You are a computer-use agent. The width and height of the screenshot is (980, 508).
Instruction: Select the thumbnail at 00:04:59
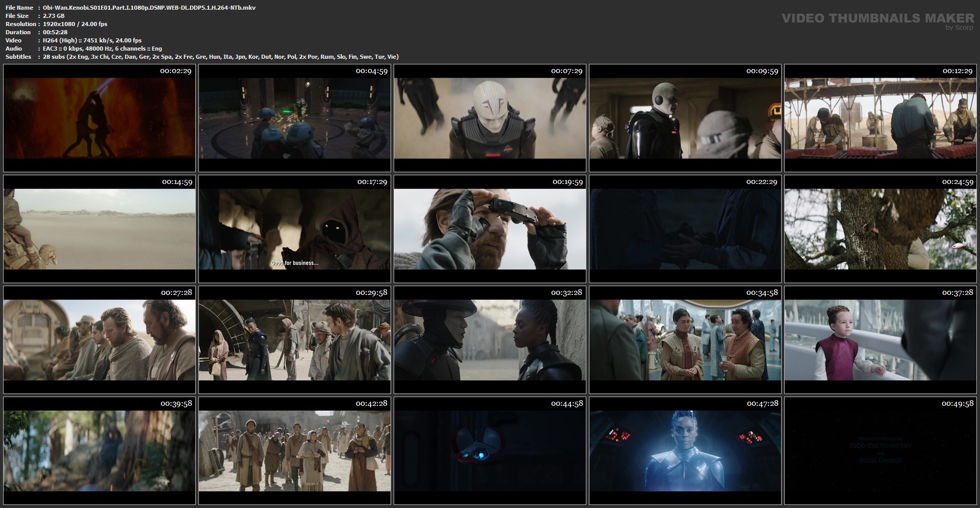(x=294, y=118)
